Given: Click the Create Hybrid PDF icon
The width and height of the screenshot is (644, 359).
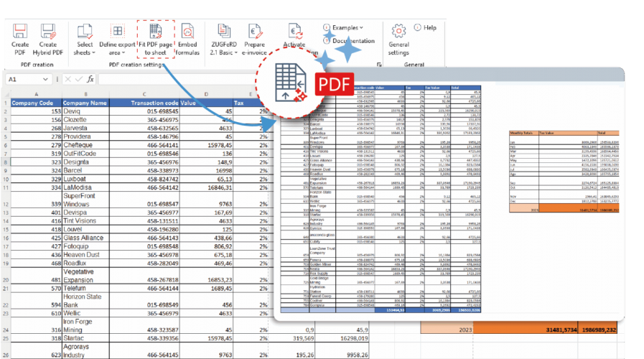Looking at the screenshot, I should click(x=48, y=32).
